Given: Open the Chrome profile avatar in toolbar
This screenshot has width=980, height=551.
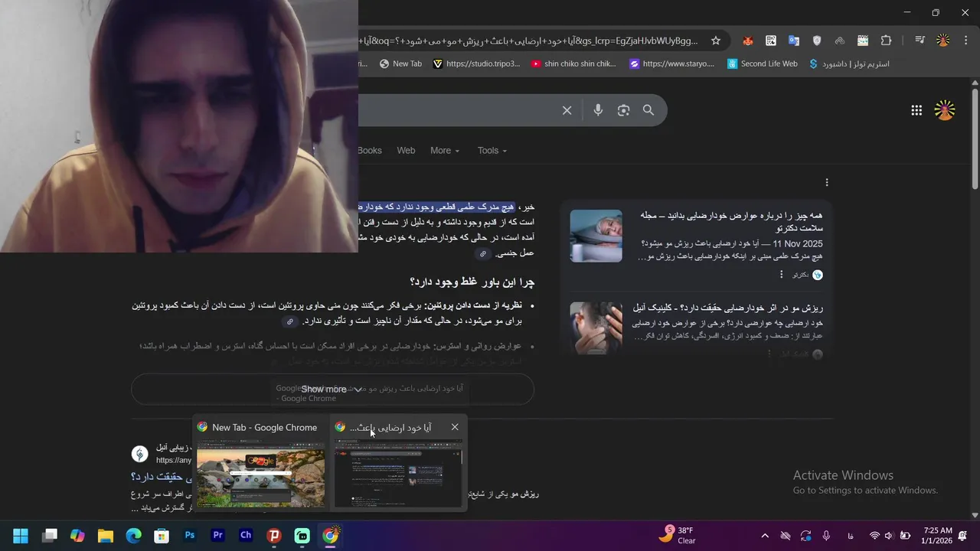Looking at the screenshot, I should 943,41.
